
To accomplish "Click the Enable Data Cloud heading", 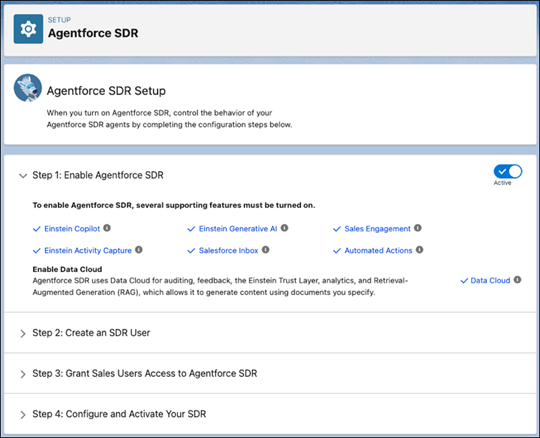I will click(x=67, y=269).
